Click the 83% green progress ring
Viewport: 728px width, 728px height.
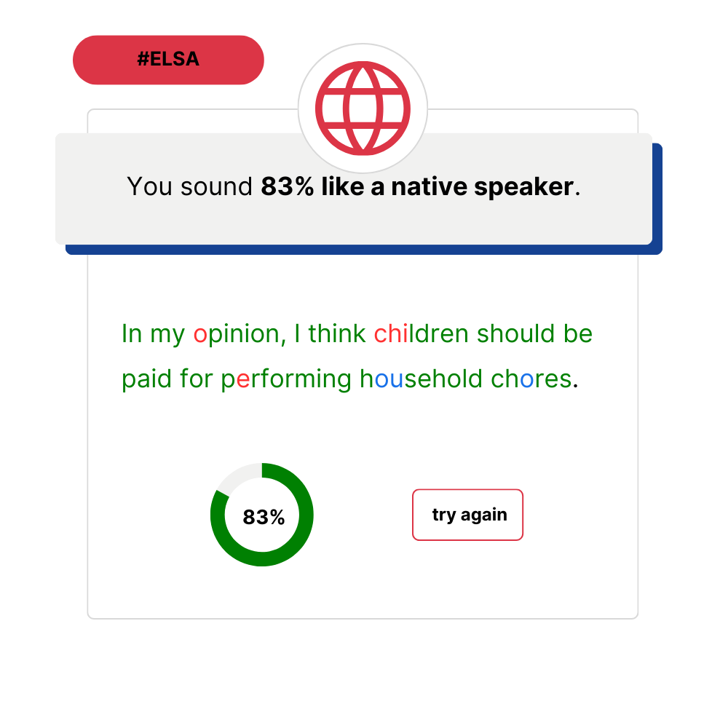click(x=262, y=515)
